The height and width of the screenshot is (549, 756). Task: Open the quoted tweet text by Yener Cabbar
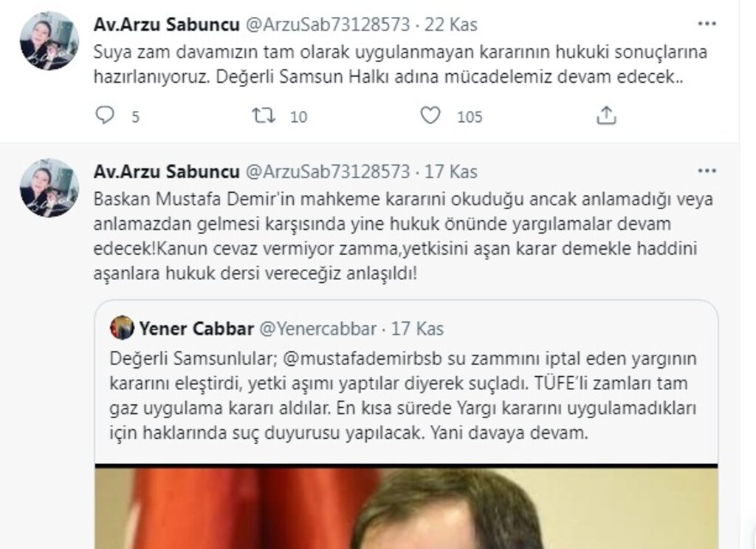(403, 395)
